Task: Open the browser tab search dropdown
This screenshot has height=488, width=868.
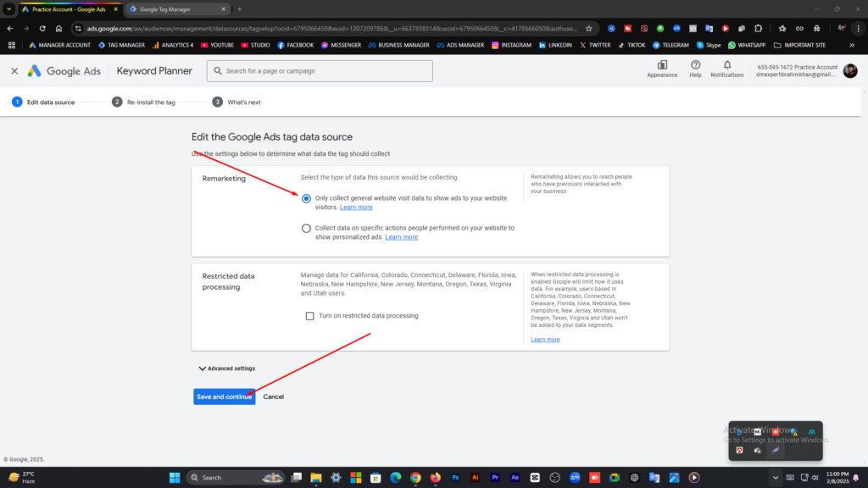Action: 8,8
